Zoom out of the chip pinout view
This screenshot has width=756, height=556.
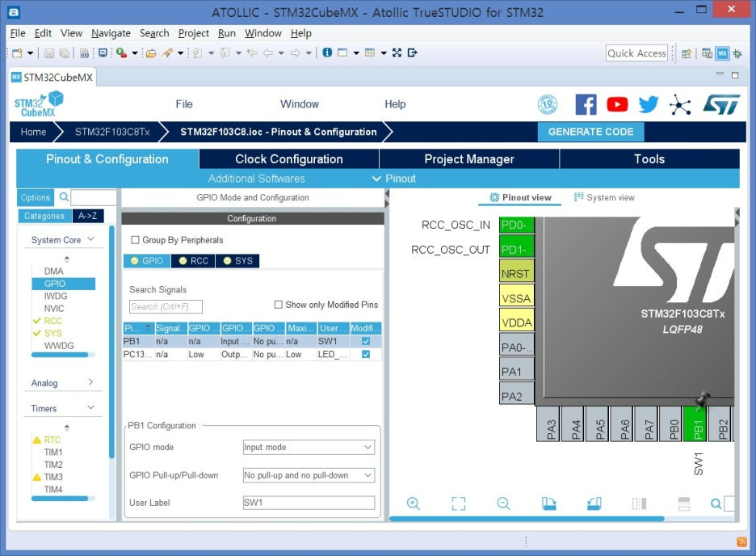click(x=503, y=503)
